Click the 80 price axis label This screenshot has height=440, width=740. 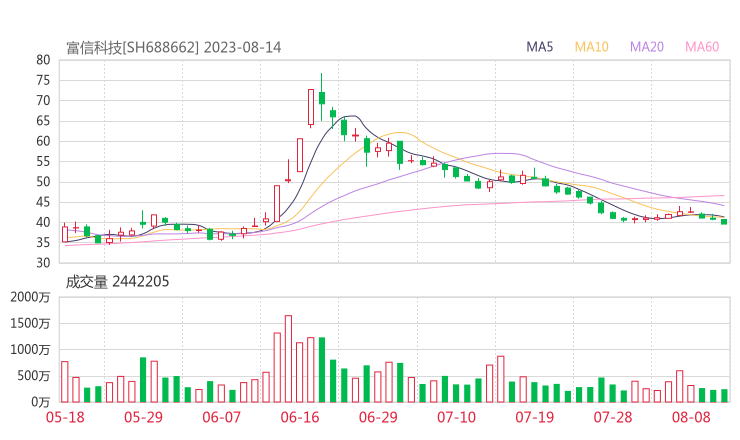click(43, 60)
